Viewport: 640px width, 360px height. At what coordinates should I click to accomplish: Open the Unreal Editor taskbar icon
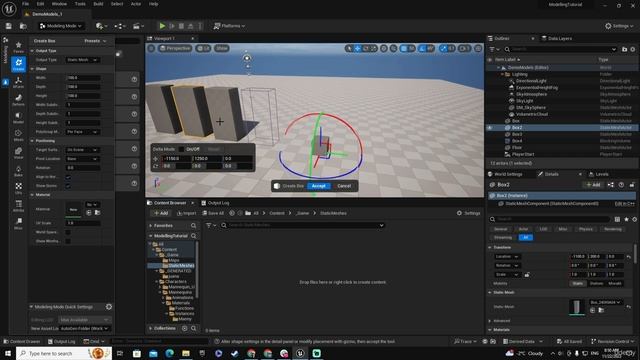pos(300,353)
